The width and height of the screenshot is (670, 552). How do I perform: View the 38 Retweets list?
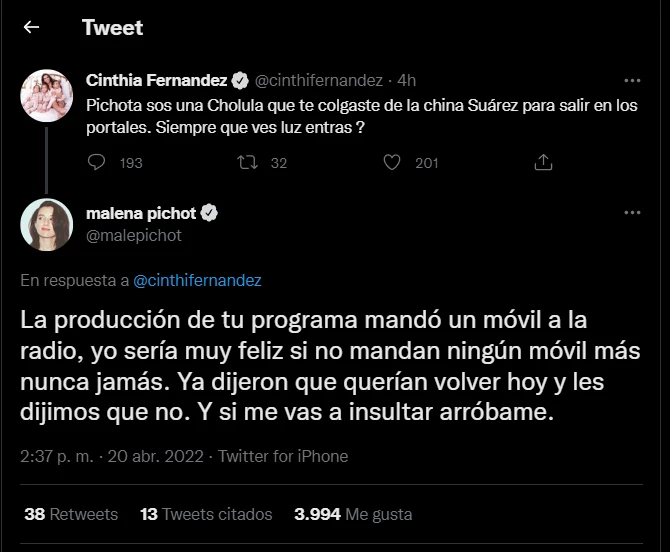click(71, 514)
